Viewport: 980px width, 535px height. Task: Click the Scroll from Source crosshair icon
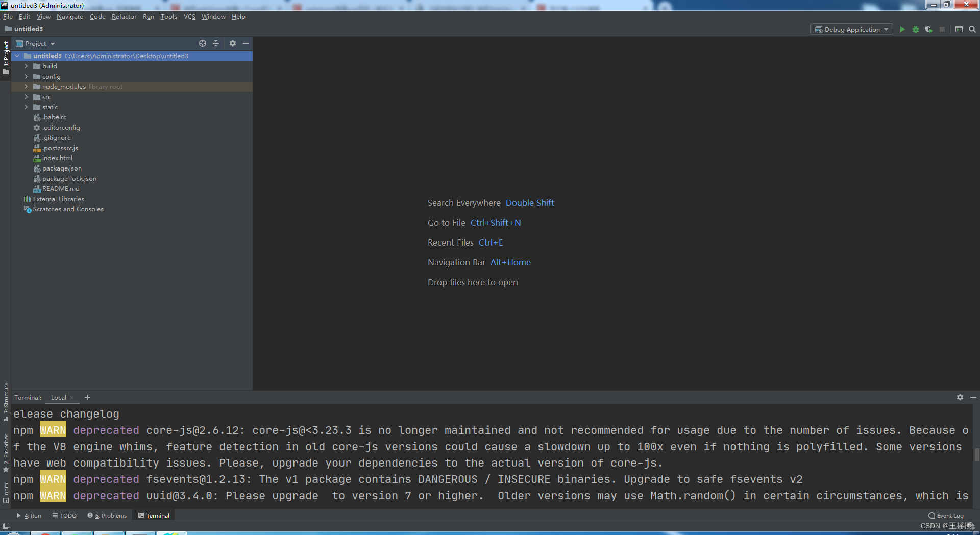tap(203, 43)
